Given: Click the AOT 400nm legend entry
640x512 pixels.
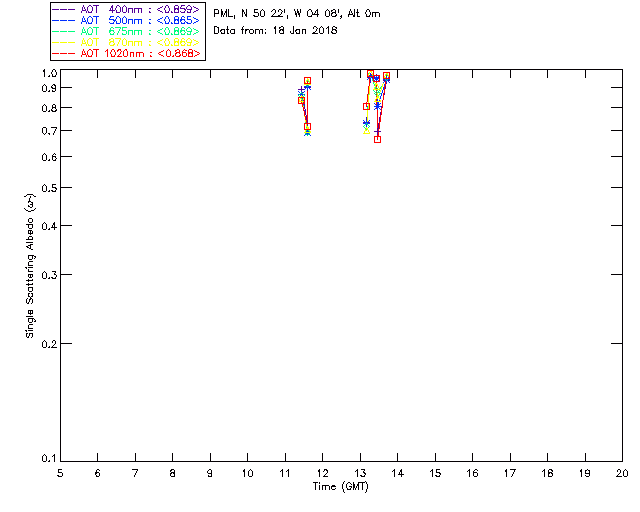Looking at the screenshot, I should point(127,9).
